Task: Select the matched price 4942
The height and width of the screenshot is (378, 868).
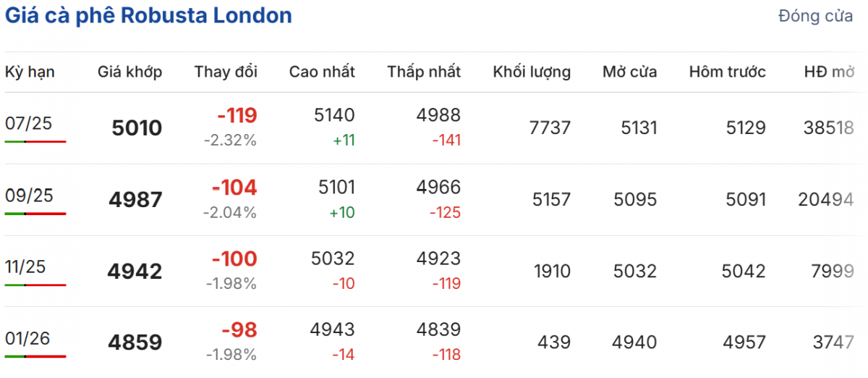Action: click(135, 272)
